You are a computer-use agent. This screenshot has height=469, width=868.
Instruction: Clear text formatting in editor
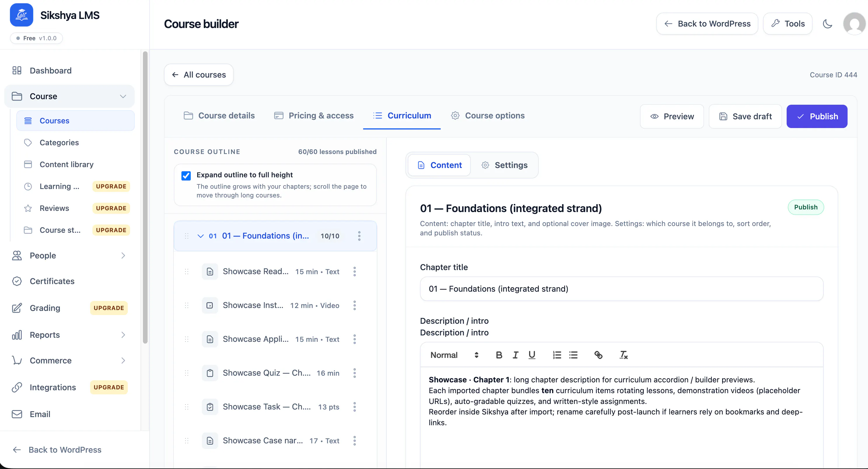click(x=623, y=355)
